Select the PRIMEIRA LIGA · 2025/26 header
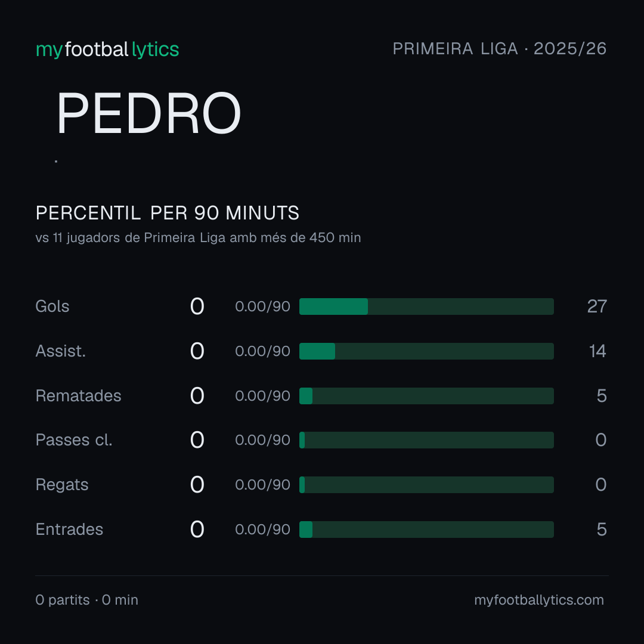The height and width of the screenshot is (644, 644). pyautogui.click(x=500, y=49)
